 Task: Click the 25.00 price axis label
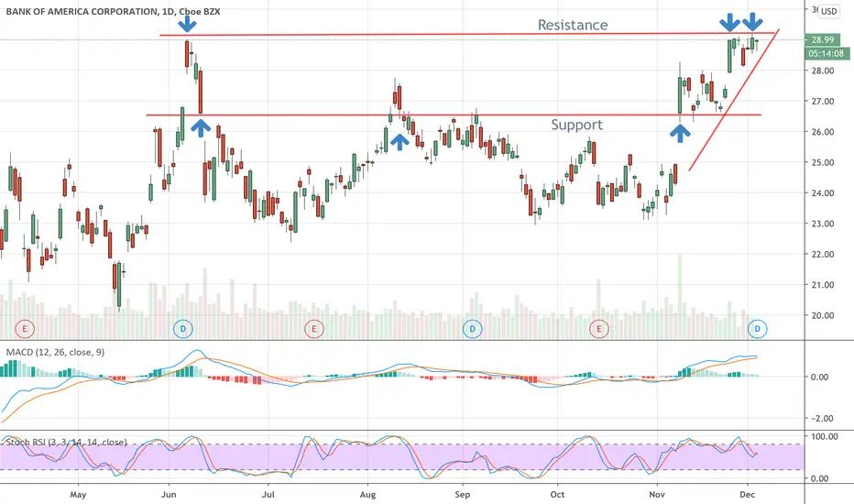coord(823,162)
